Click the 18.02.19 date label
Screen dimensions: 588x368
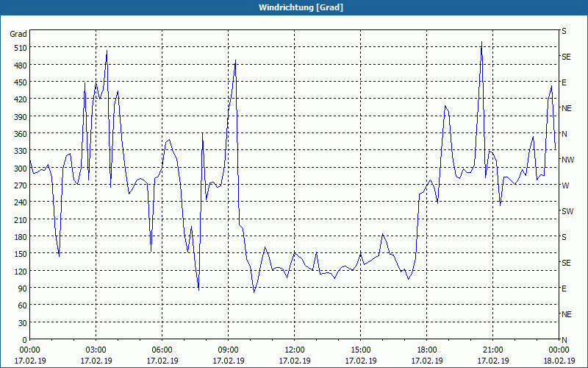pyautogui.click(x=558, y=361)
